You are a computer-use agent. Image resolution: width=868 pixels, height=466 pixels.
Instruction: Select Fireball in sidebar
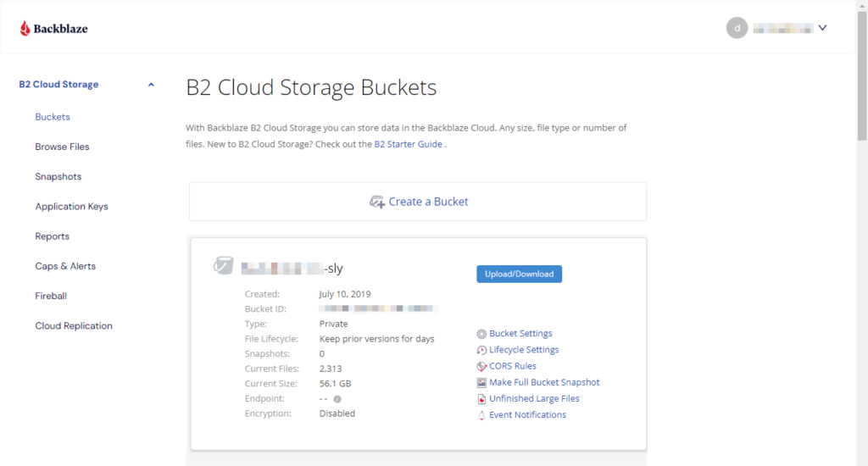tap(51, 296)
